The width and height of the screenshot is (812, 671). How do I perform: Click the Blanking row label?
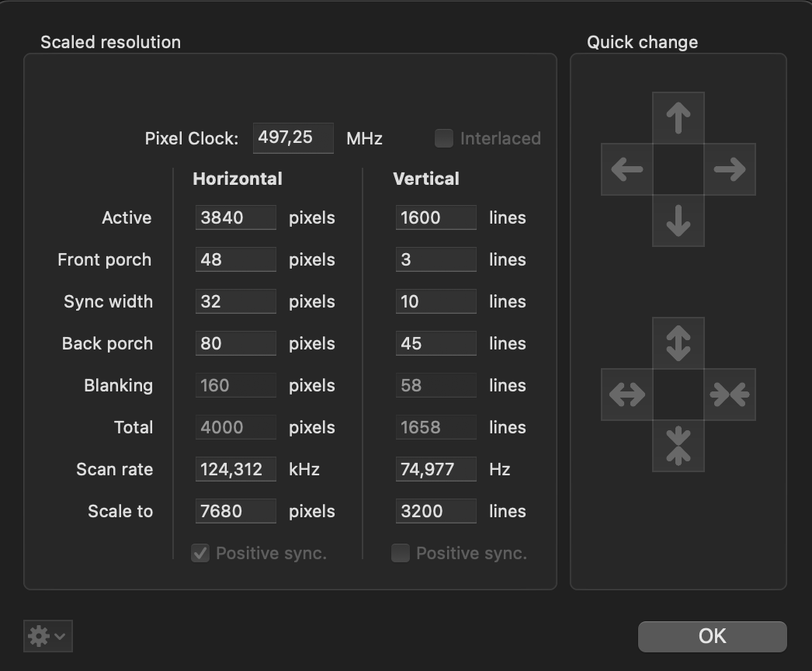coord(119,385)
